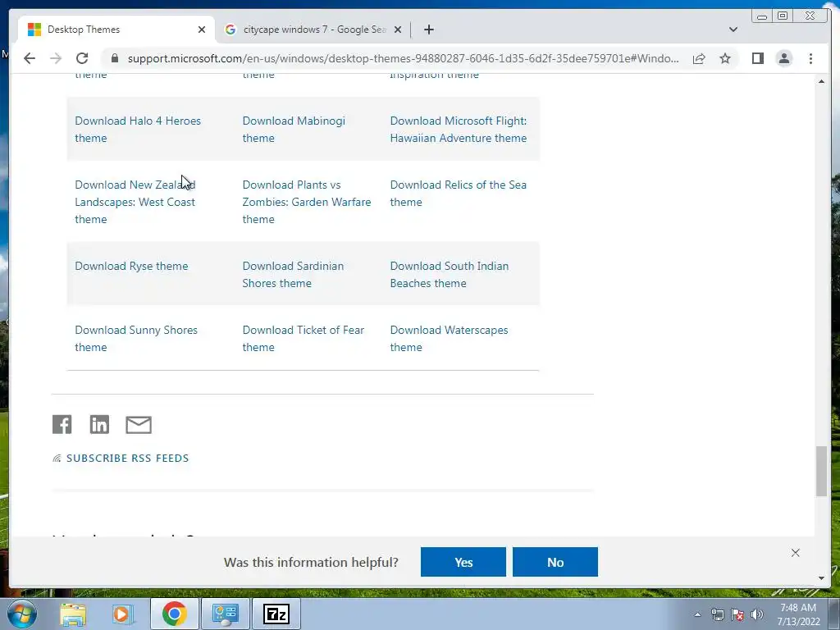The width and height of the screenshot is (840, 630).
Task: Open Chrome three-dot menu
Action: click(x=810, y=58)
